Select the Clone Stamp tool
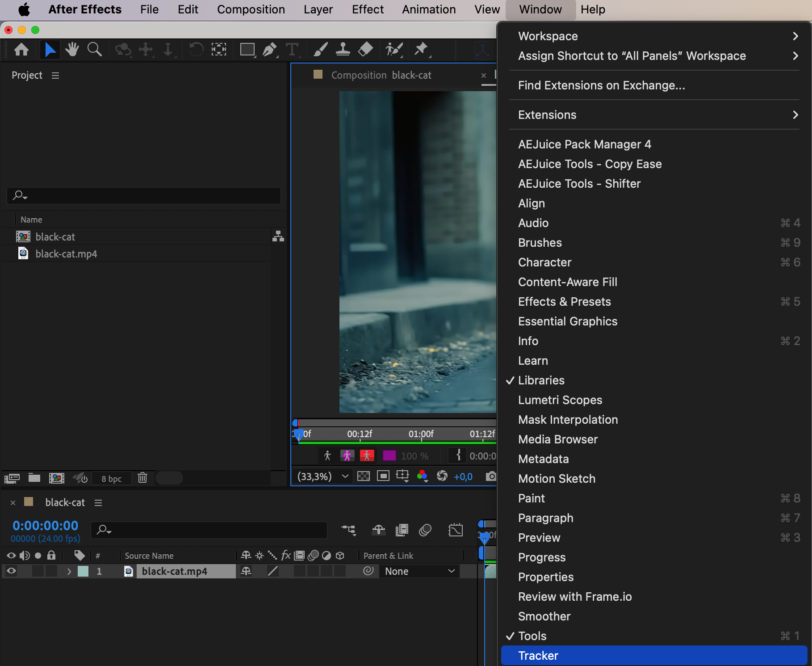Screen dimensions: 812x666 click(343, 49)
